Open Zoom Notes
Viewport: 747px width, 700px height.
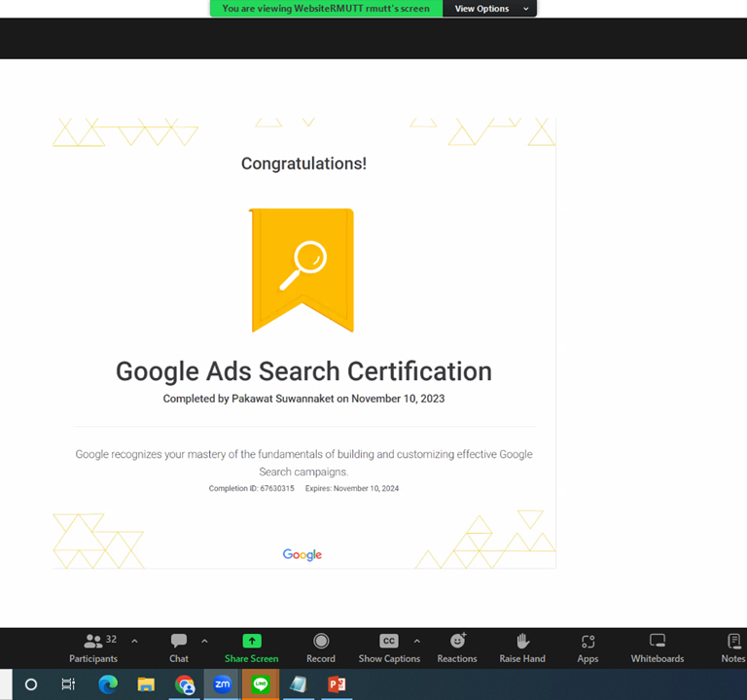(x=733, y=648)
